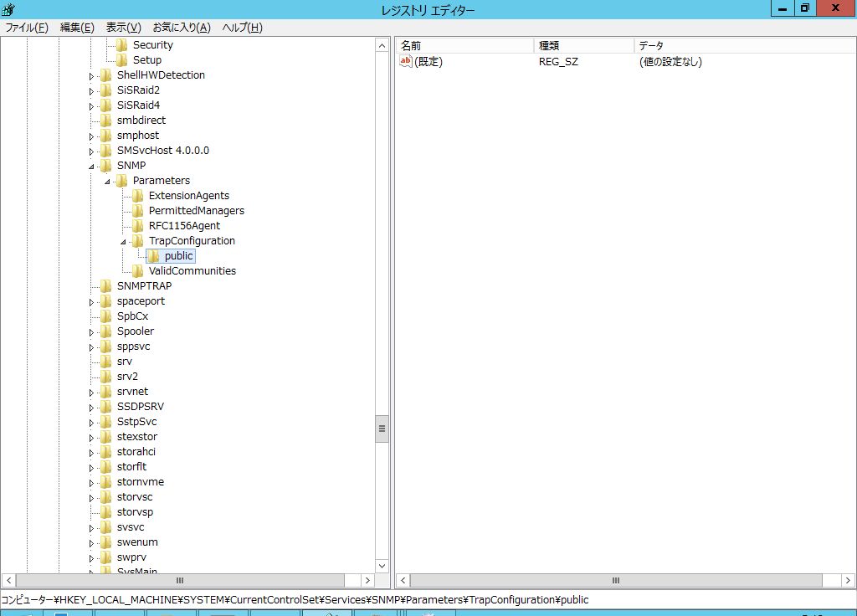Sort values by 種類 column header

coord(583,45)
